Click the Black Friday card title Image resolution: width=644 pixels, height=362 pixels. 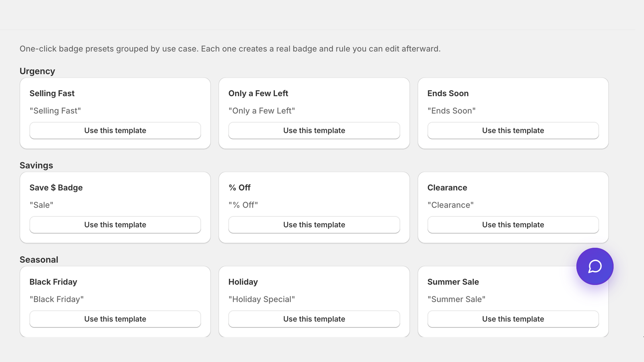tap(53, 282)
